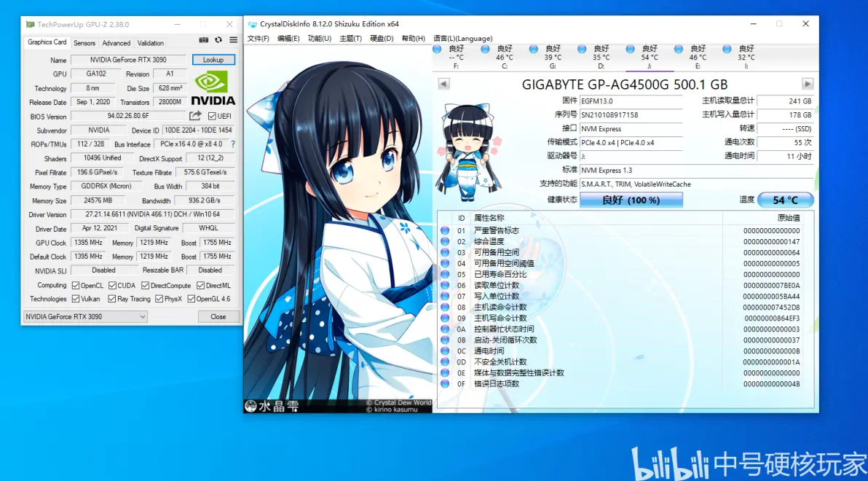Click the Bus Interface question mark icon
The image size is (868, 481).
[x=233, y=144]
